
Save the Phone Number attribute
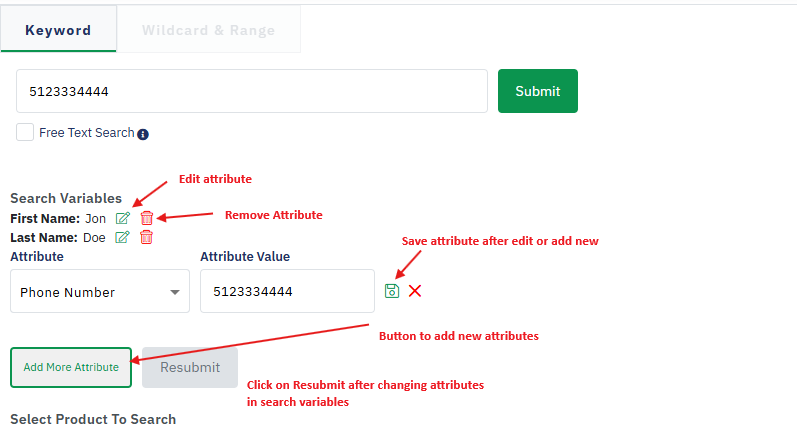coord(392,291)
